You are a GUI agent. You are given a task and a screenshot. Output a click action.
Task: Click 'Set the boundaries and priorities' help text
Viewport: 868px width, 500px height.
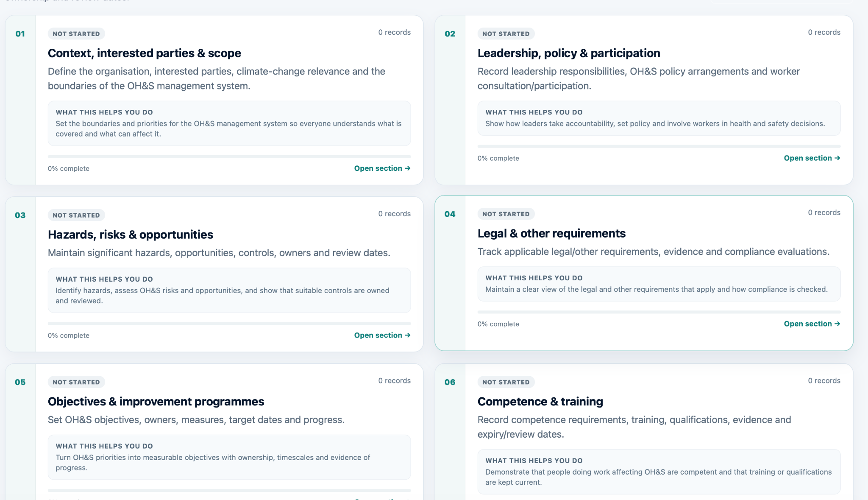pyautogui.click(x=228, y=129)
